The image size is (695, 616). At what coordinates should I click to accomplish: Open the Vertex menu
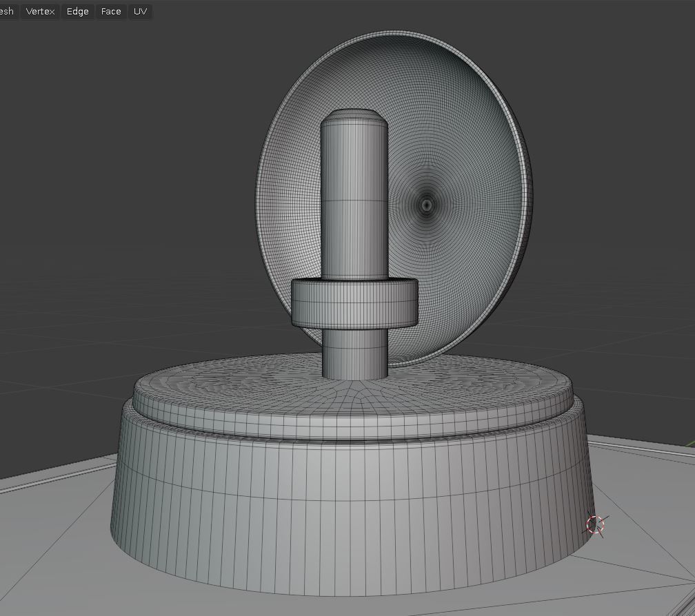pos(40,12)
